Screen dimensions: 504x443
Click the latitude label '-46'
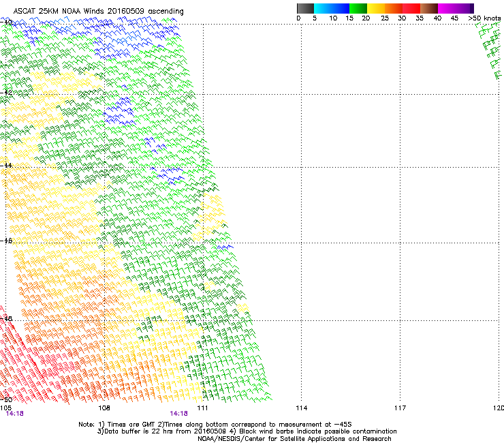[6, 241]
